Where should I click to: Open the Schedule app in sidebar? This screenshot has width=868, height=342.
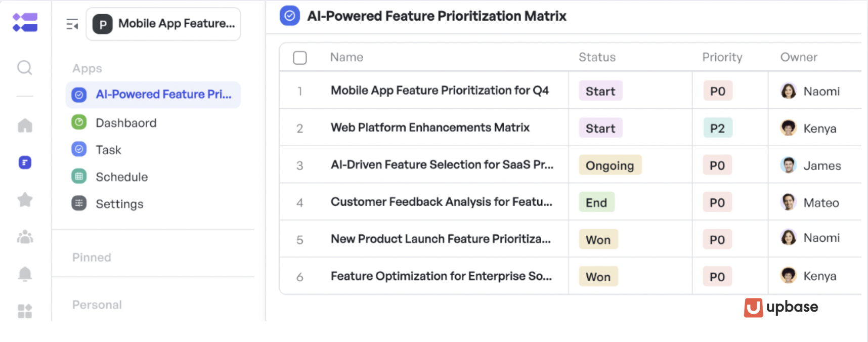[x=121, y=177]
